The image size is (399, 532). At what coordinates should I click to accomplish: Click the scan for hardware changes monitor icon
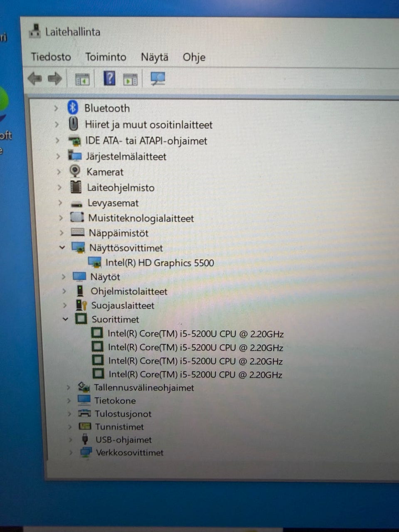click(158, 78)
